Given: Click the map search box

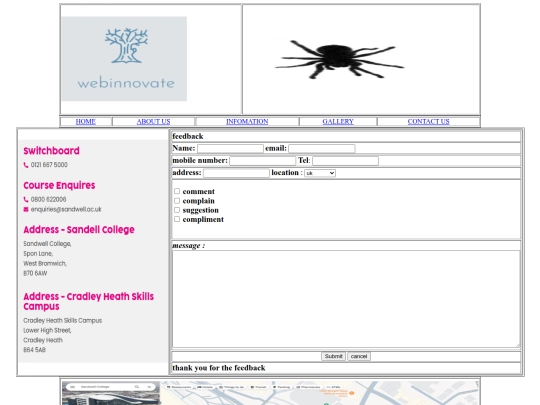Looking at the screenshot, I should coord(110,387).
